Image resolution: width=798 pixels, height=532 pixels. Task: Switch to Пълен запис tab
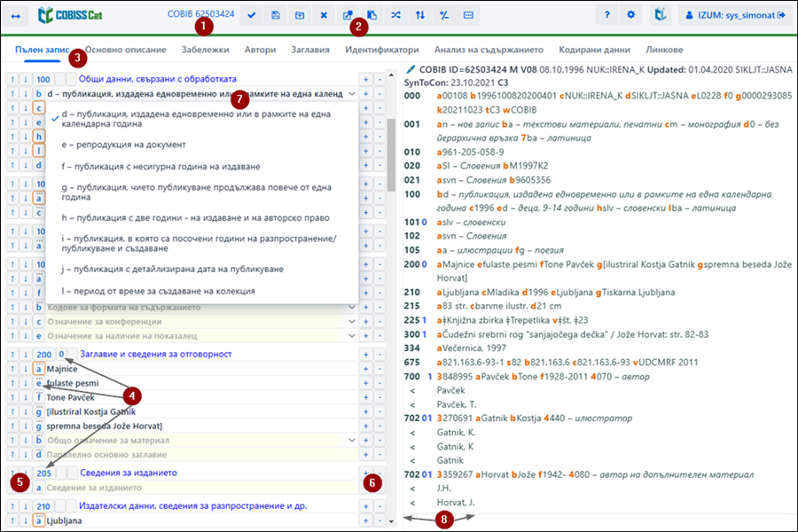tap(43, 50)
